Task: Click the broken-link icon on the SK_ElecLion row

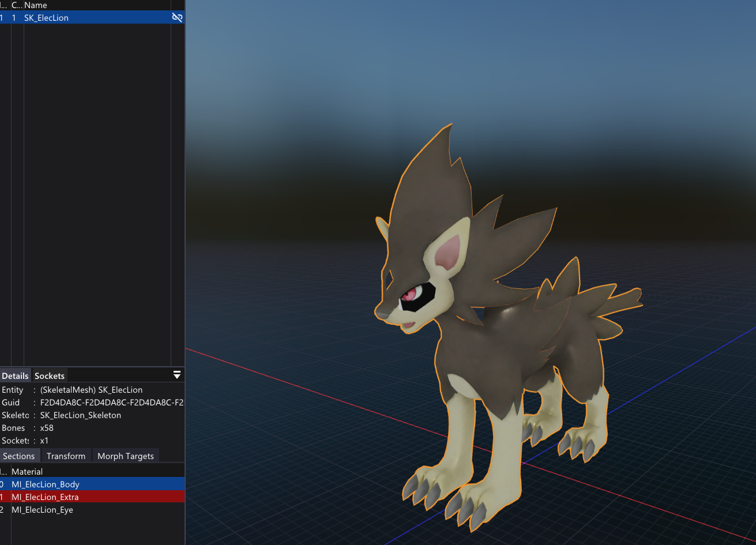Action: (177, 18)
